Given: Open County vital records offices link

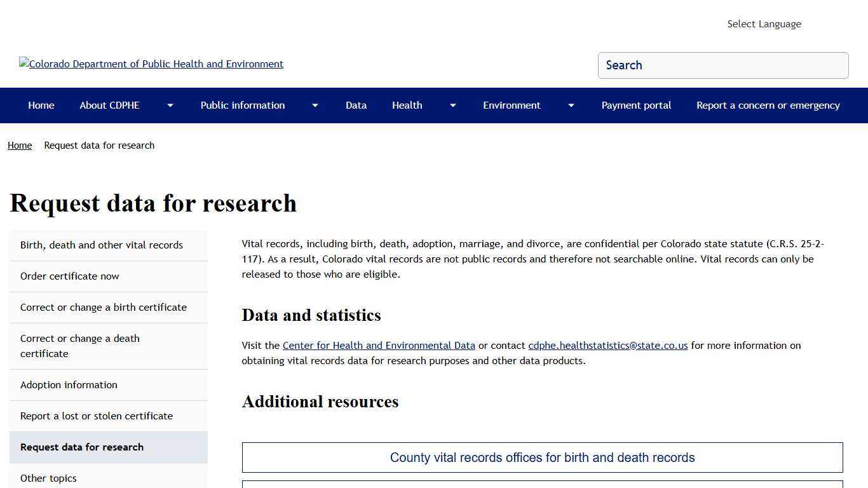Looking at the screenshot, I should point(542,457).
